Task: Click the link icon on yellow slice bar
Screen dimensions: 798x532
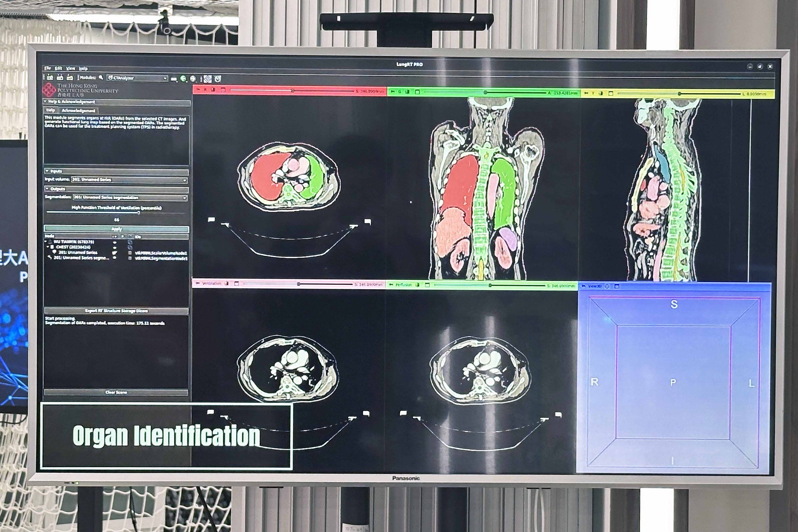Action: click(x=601, y=93)
